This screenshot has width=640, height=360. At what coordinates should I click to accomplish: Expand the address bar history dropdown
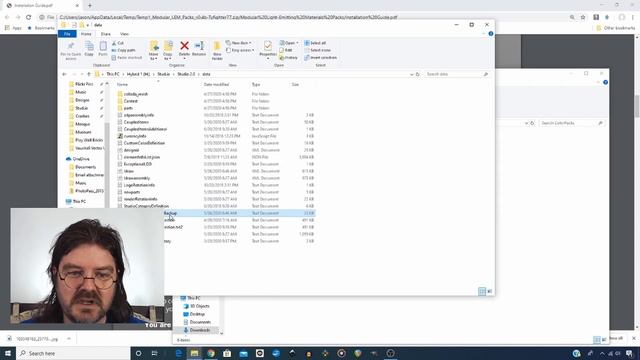coord(411,74)
